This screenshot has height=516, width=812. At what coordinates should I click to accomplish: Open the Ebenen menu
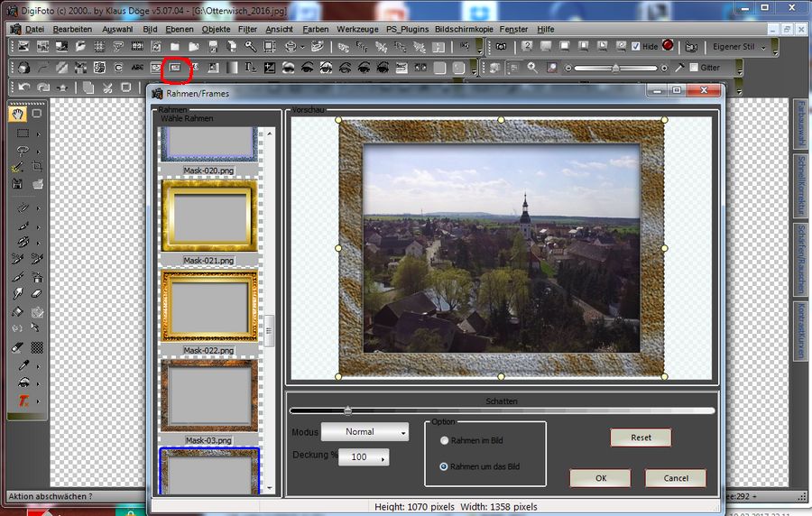click(180, 29)
